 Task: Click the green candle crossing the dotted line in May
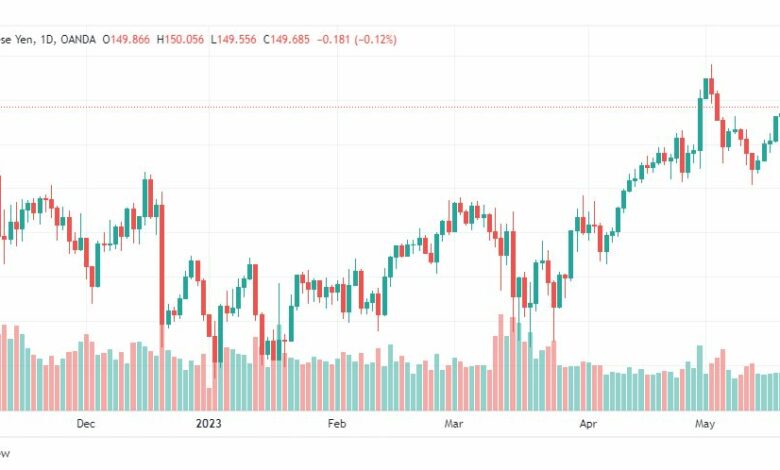click(700, 124)
